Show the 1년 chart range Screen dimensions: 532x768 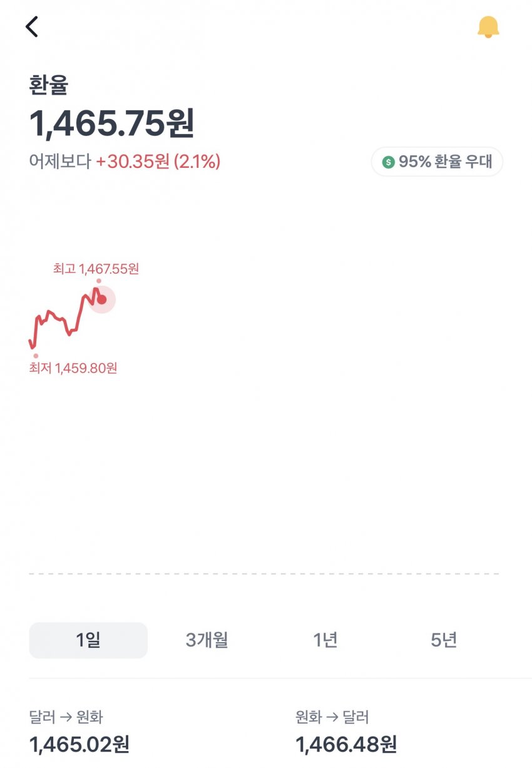[325, 640]
